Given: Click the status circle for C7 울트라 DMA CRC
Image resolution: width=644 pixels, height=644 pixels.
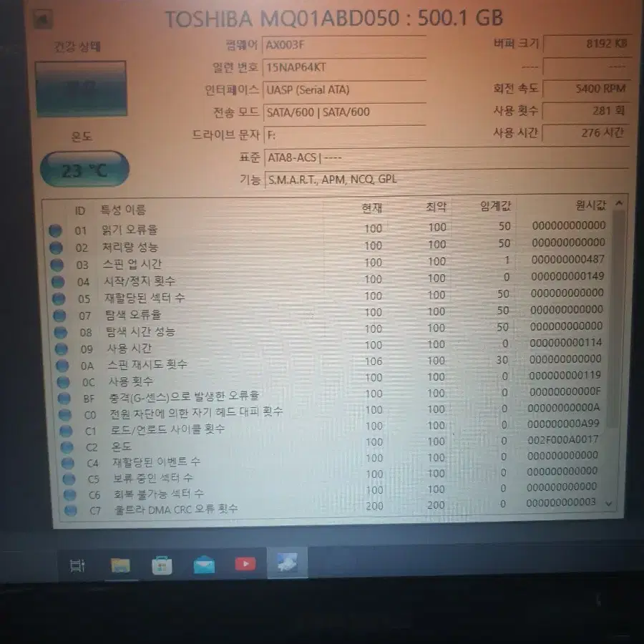Looking at the screenshot, I should [x=71, y=510].
